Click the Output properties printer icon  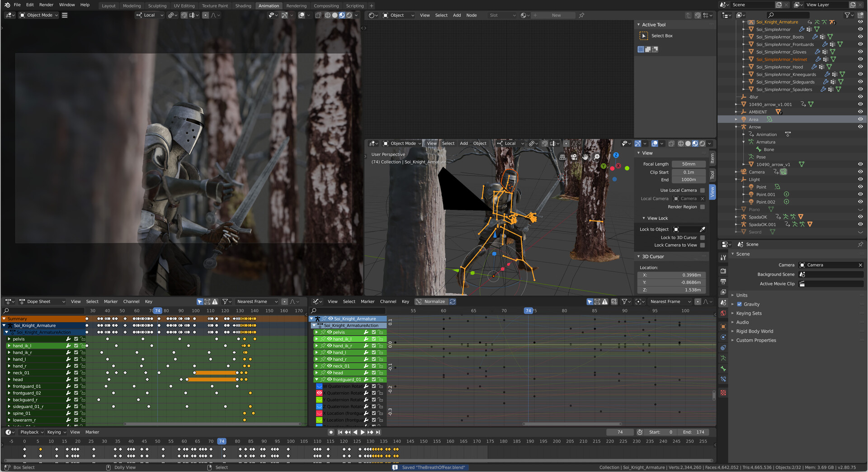coord(723,281)
